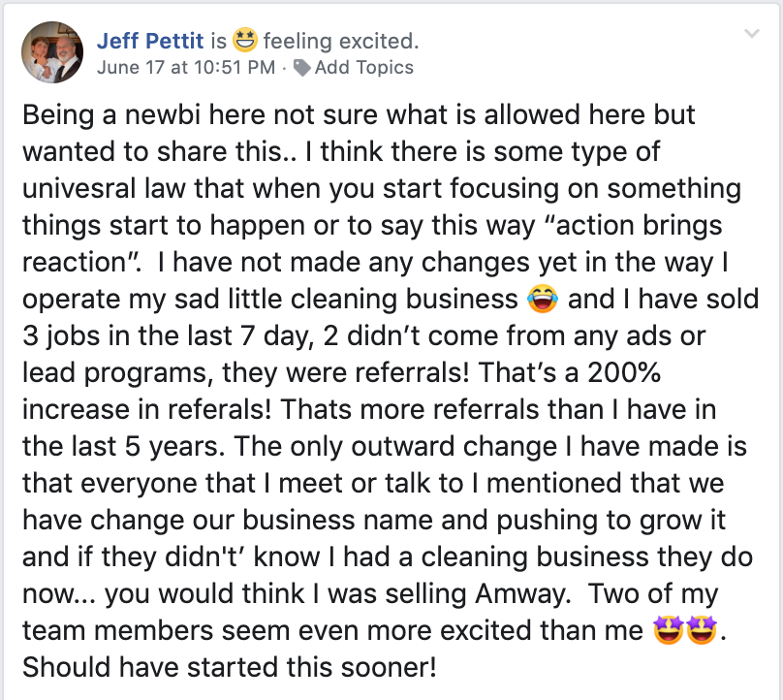The height and width of the screenshot is (700, 783).
Task: Select the Add Topics button
Action: (363, 68)
